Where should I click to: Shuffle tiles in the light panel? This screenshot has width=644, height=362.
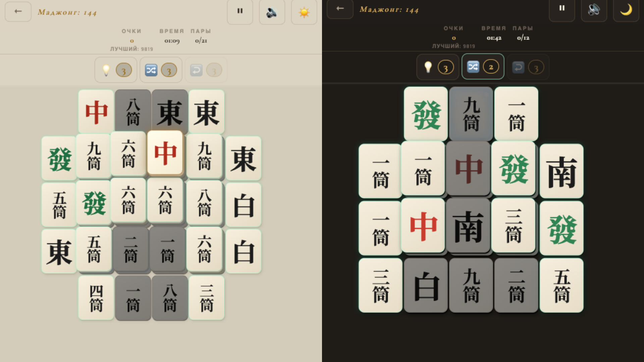(x=161, y=70)
